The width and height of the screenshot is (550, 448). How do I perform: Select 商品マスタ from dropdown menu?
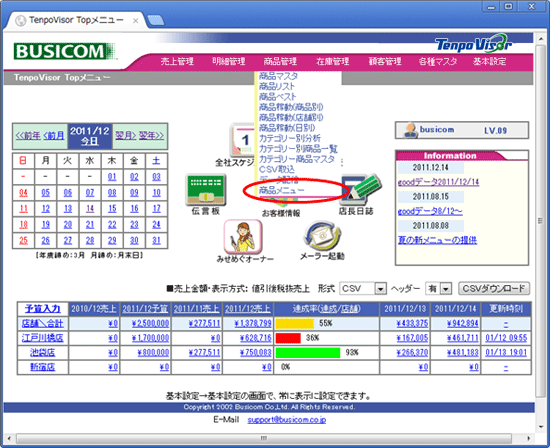[278, 76]
